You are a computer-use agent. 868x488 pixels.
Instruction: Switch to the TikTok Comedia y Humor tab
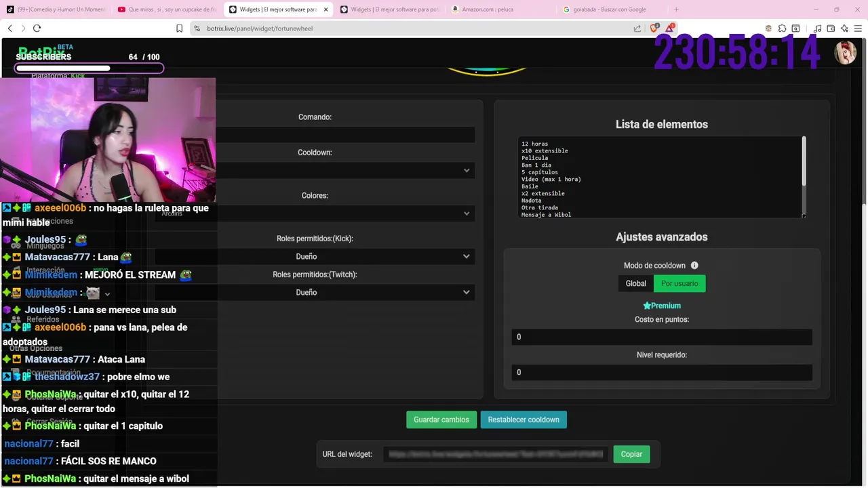pos(56,9)
